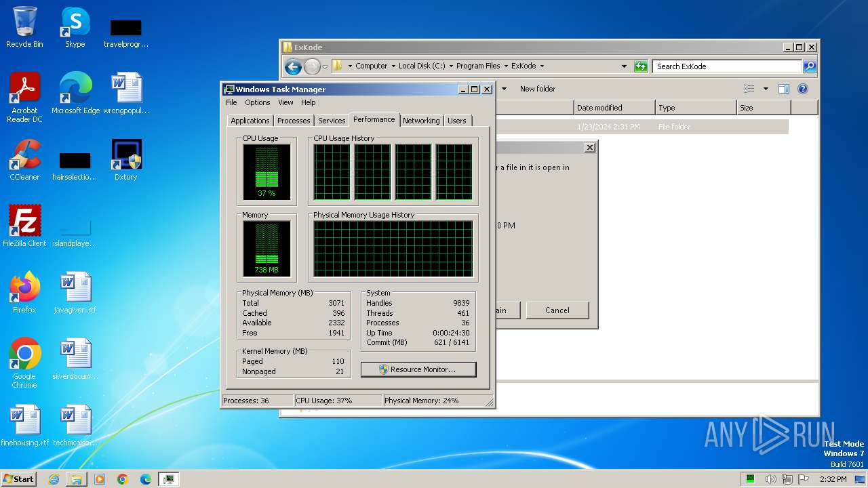Sort by Size column header
The width and height of the screenshot is (868, 488).
[x=764, y=108]
